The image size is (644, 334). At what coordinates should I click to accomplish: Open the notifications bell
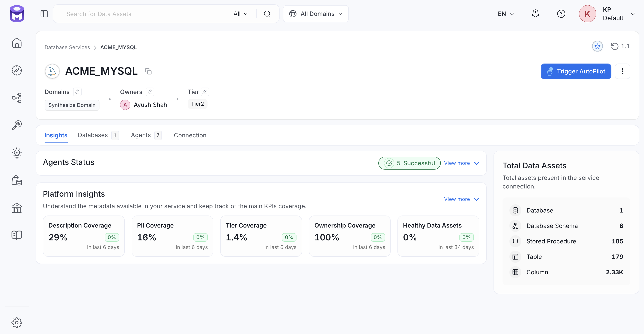535,14
